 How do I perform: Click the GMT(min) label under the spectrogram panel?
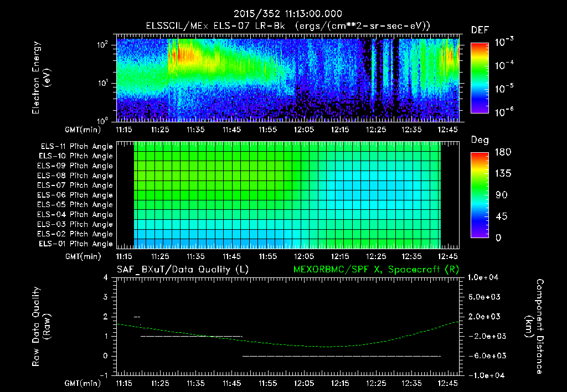pos(83,130)
